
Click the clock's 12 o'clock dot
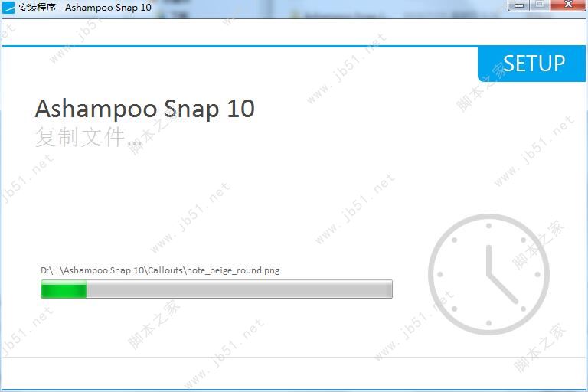point(488,226)
